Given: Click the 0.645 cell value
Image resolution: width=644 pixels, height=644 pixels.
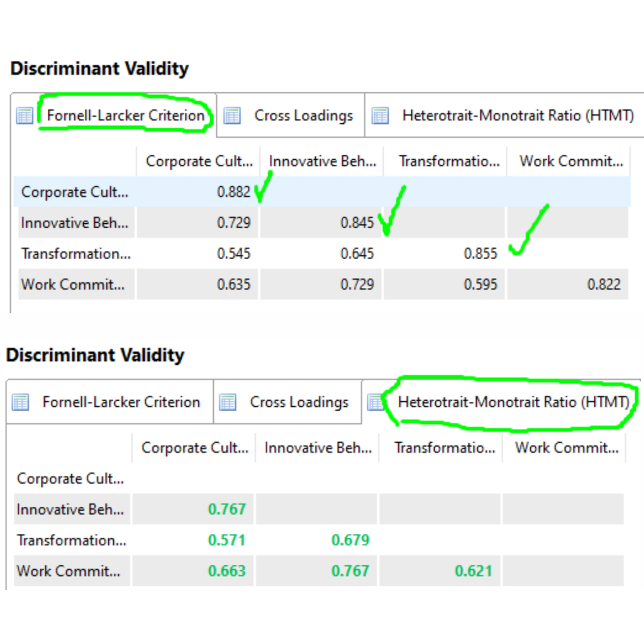Looking at the screenshot, I should [x=357, y=253].
